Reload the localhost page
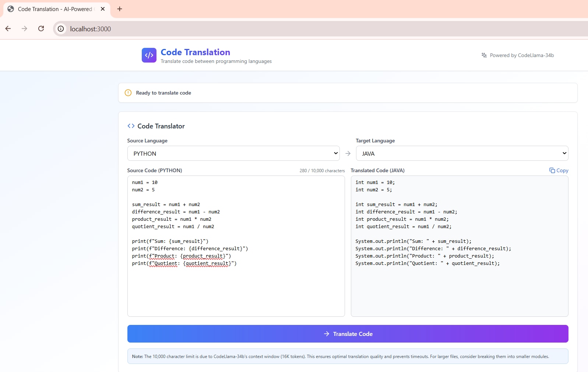 [41, 29]
